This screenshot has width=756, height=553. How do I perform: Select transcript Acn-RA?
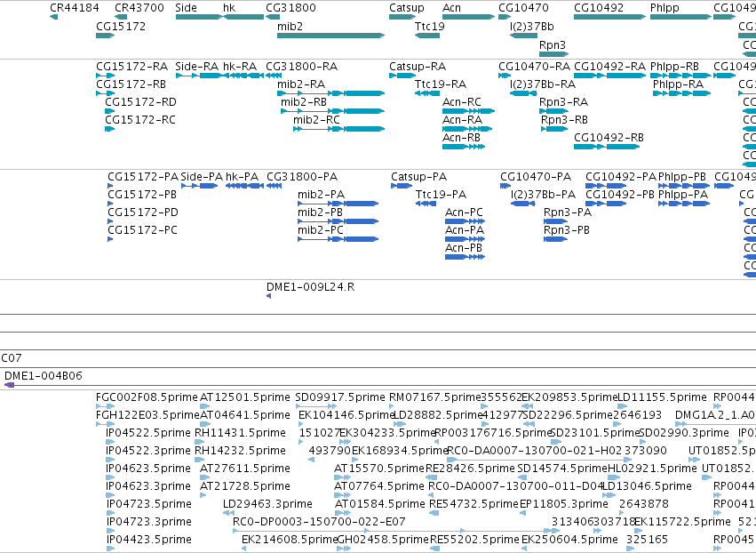click(462, 120)
